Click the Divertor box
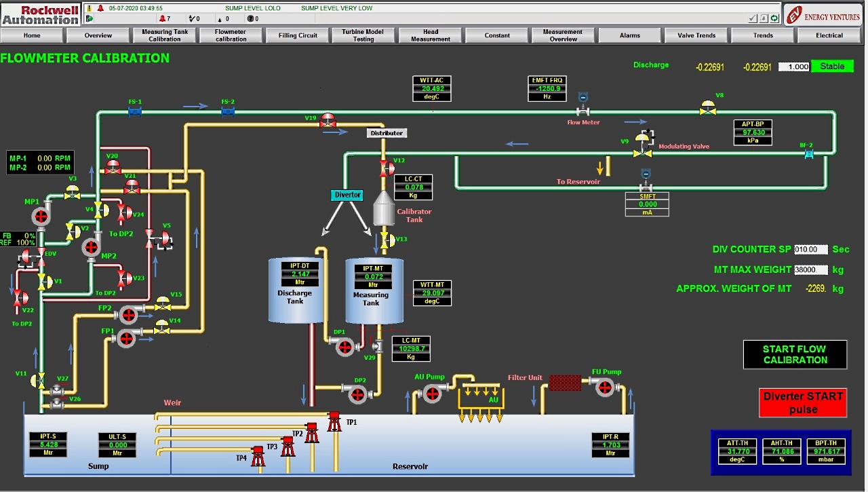Image resolution: width=868 pixels, height=492 pixels. 347,195
